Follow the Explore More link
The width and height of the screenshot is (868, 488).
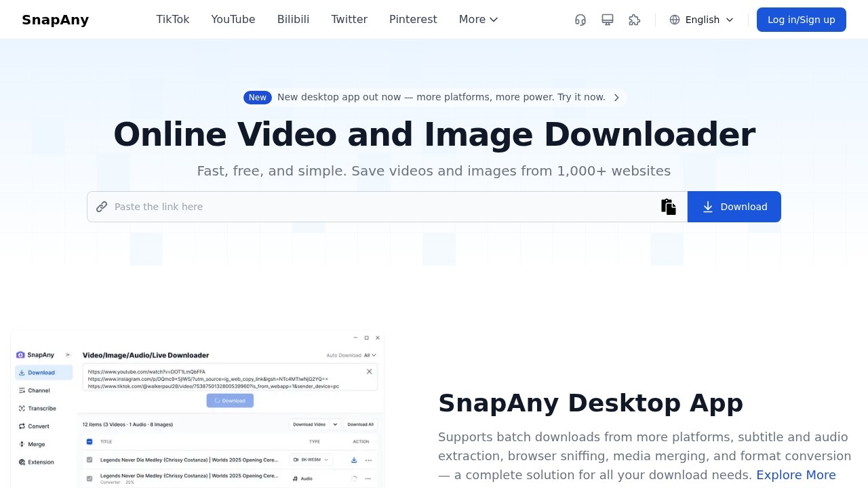click(x=795, y=475)
